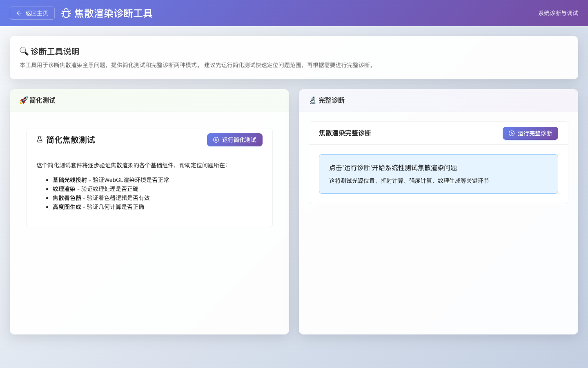
Task: Click the 焦散渲染完整诊断 card title
Action: pyautogui.click(x=345, y=133)
